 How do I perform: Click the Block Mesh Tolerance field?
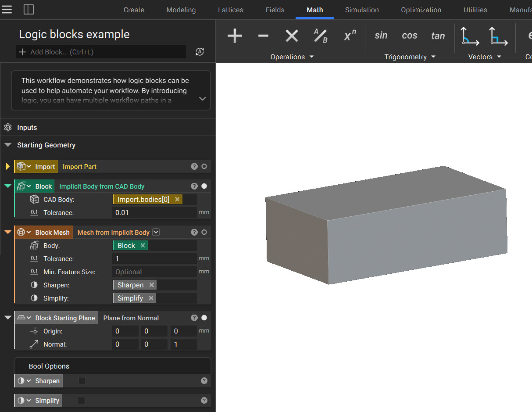click(x=154, y=259)
